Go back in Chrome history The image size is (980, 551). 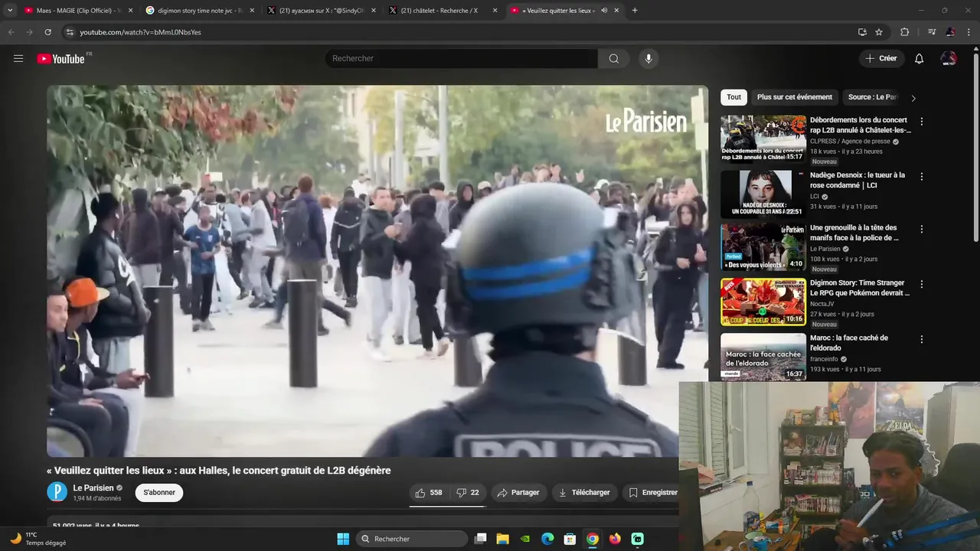[x=11, y=32]
